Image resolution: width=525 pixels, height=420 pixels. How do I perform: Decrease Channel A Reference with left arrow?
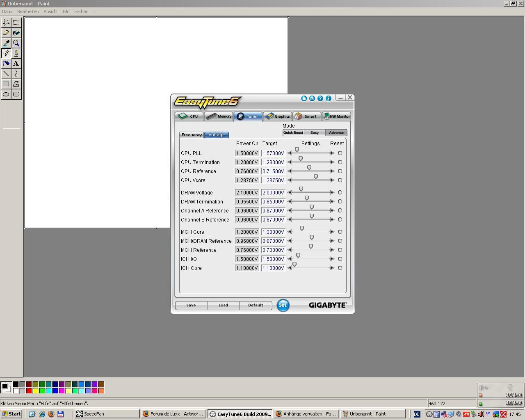pos(290,210)
